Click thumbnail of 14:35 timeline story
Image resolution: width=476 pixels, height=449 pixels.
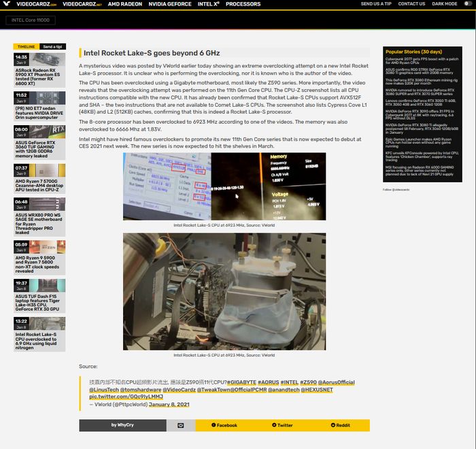47,59
